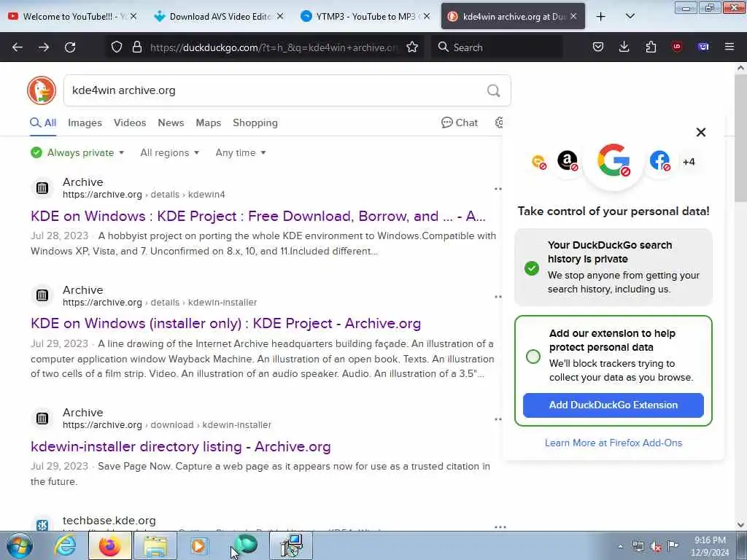The height and width of the screenshot is (560, 747).
Task: Focus the Firefox Search box
Action: [497, 47]
